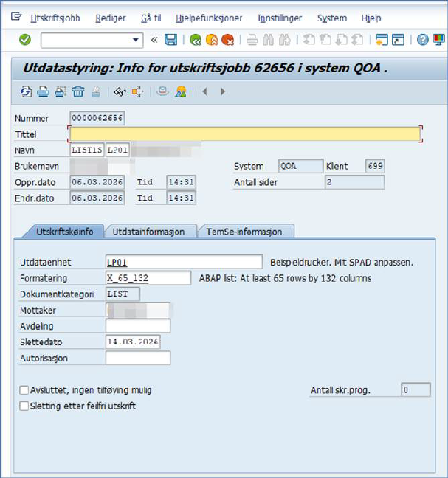This screenshot has height=478, width=448.
Task: Click the orange Exit icon
Action: 211,40
